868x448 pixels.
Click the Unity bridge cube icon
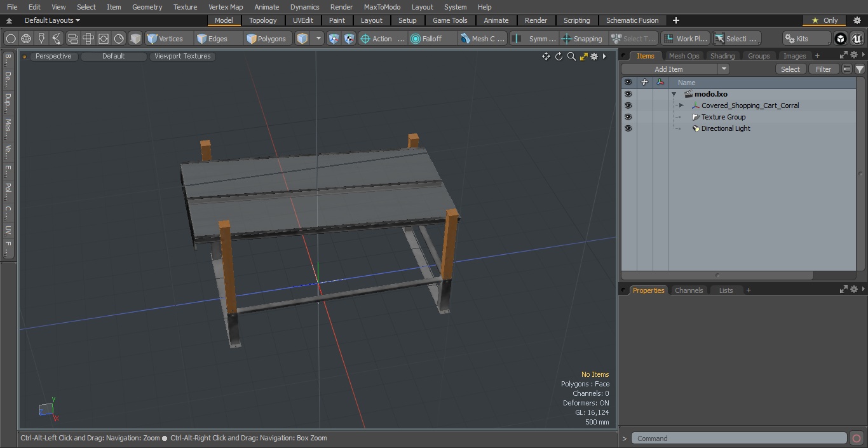(x=841, y=39)
